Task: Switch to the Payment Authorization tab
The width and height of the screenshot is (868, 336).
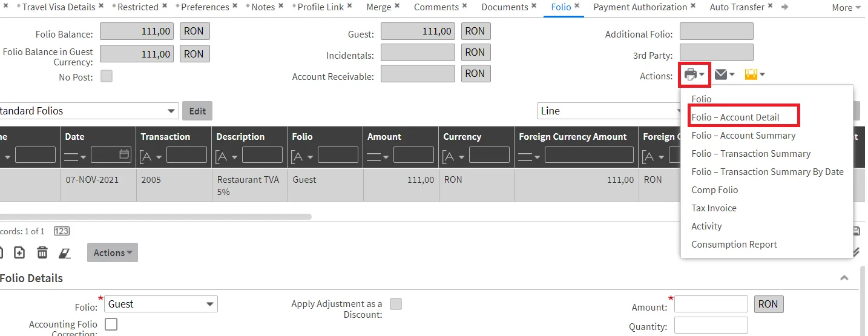Action: (640, 7)
